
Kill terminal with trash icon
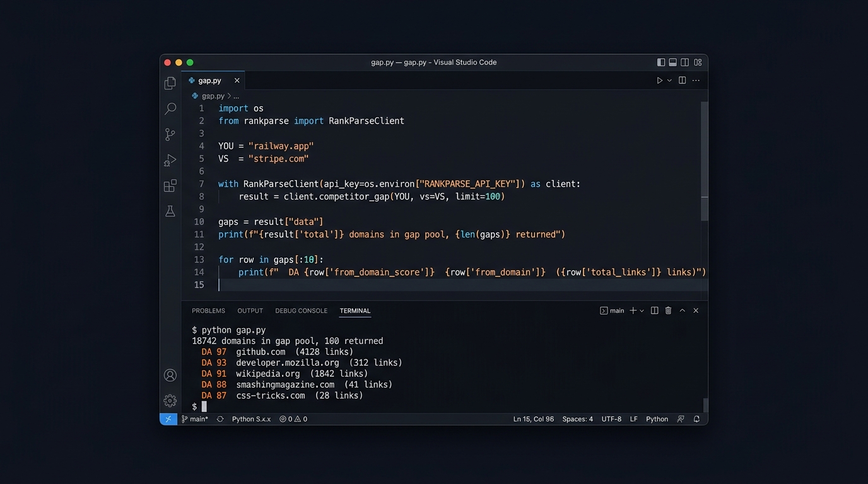point(669,311)
